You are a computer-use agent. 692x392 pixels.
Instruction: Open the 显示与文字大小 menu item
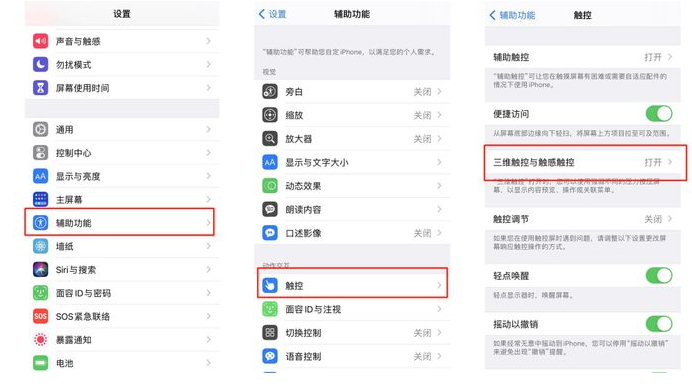[352, 162]
